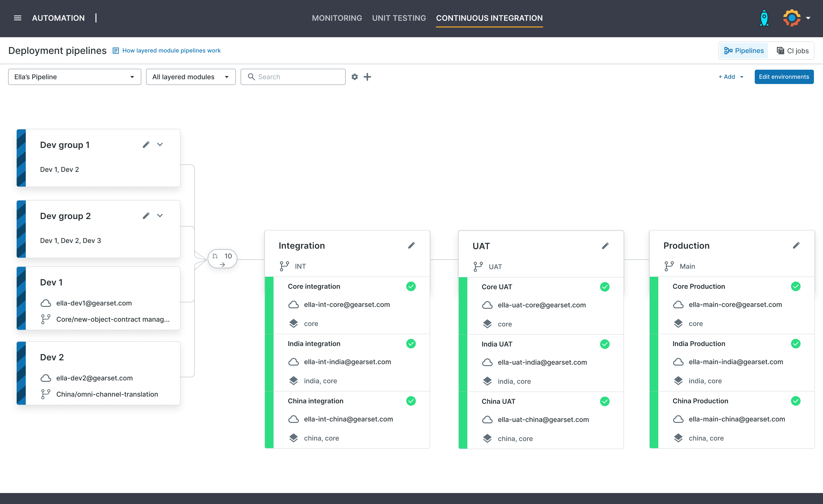823x504 pixels.
Task: Open How layered module pipelines work link
Action: click(x=171, y=50)
